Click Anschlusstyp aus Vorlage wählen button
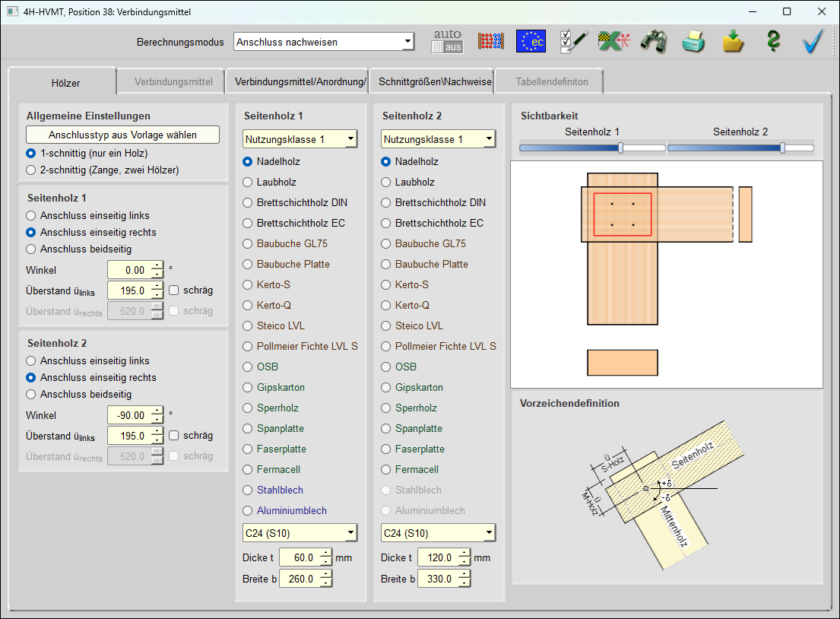The width and height of the screenshot is (840, 619). point(122,135)
